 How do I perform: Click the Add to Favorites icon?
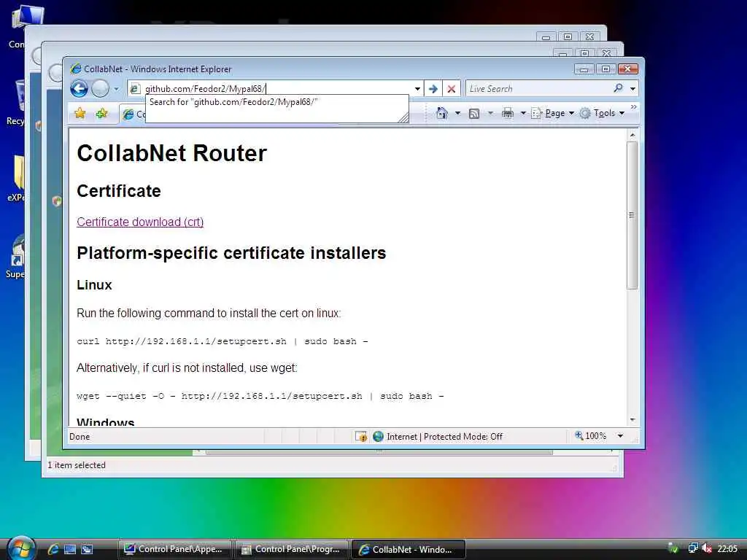[x=101, y=113]
